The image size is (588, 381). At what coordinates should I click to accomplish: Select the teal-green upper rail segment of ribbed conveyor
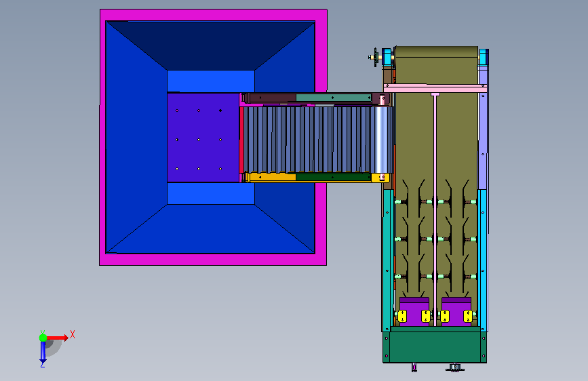pyautogui.click(x=334, y=98)
